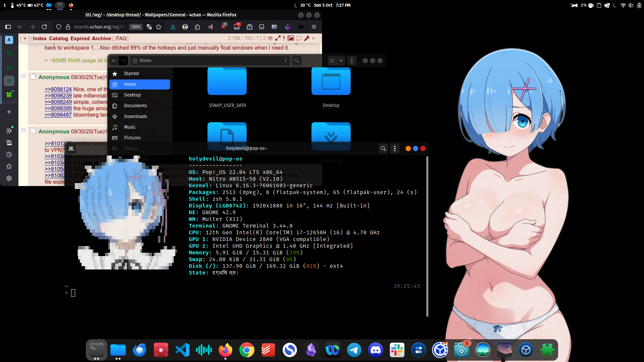
Task: Expand the 4chan header dropdown triangle
Action: tap(313, 39)
